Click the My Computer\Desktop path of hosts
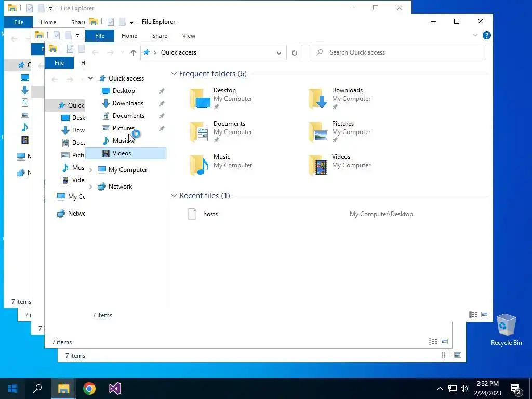 [381, 214]
